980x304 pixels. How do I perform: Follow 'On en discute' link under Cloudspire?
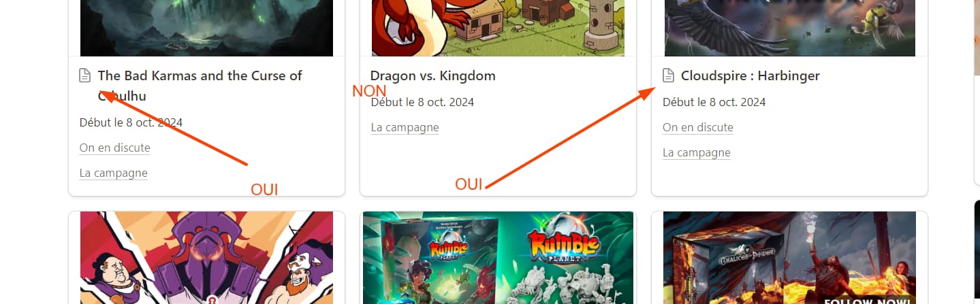click(x=697, y=127)
